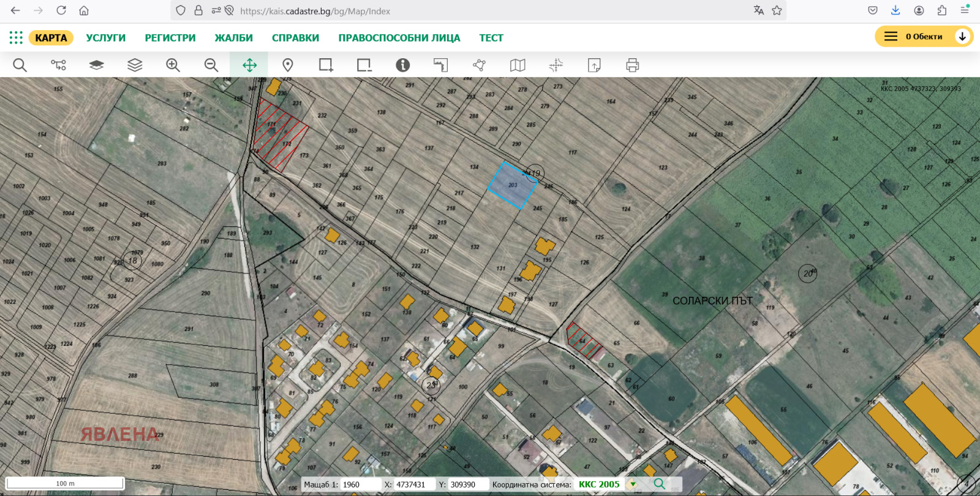Screen dimensions: 980x496
Task: Click the object information tool
Action: pos(402,65)
